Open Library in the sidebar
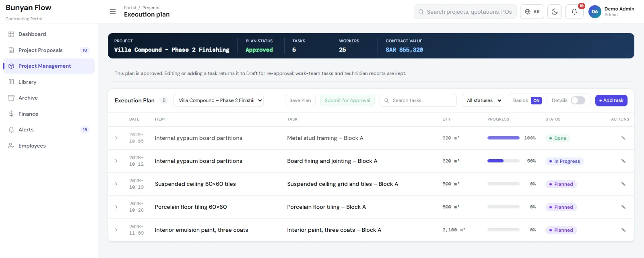The image size is (644, 258). pos(49,82)
